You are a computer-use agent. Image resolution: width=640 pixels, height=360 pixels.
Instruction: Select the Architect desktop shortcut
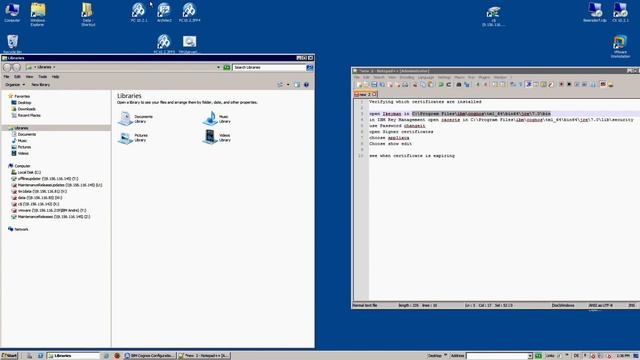[164, 12]
